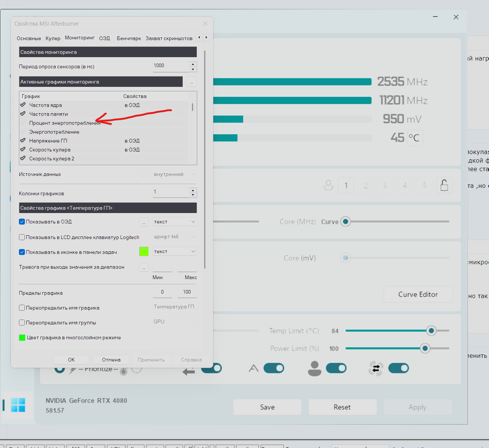
Task: Toggle checkmark for Скорость кулера 2
Action: (23, 158)
